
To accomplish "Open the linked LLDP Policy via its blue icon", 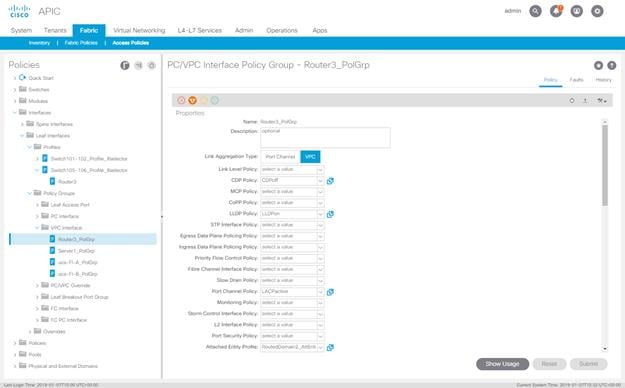I will tap(330, 214).
